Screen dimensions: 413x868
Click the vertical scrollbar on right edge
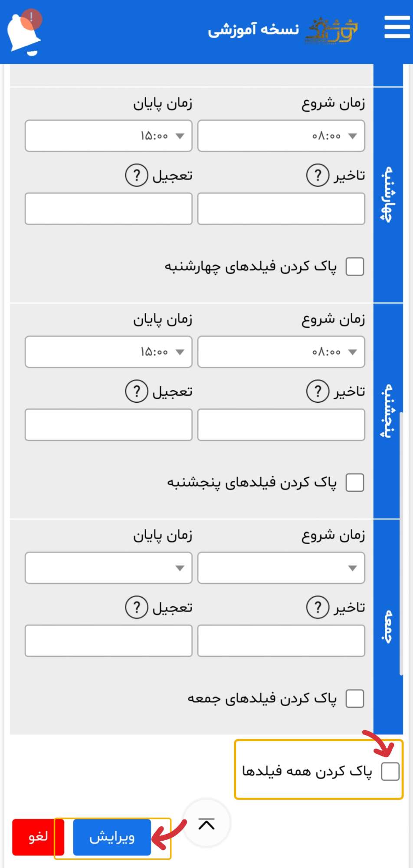(401, 543)
